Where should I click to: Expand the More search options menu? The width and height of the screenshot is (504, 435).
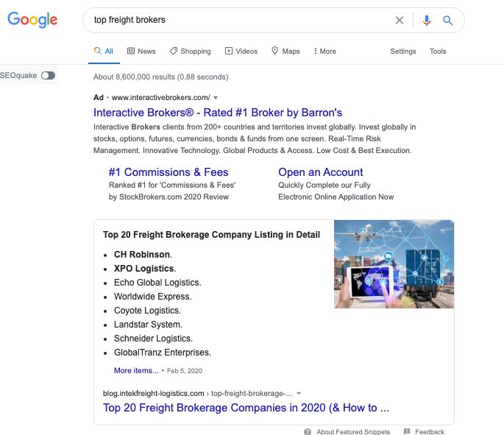point(324,51)
